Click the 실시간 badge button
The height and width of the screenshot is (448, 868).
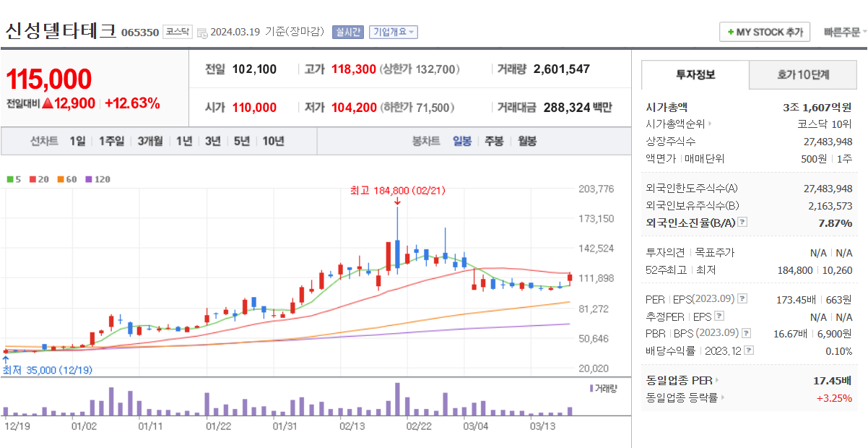pos(348,32)
